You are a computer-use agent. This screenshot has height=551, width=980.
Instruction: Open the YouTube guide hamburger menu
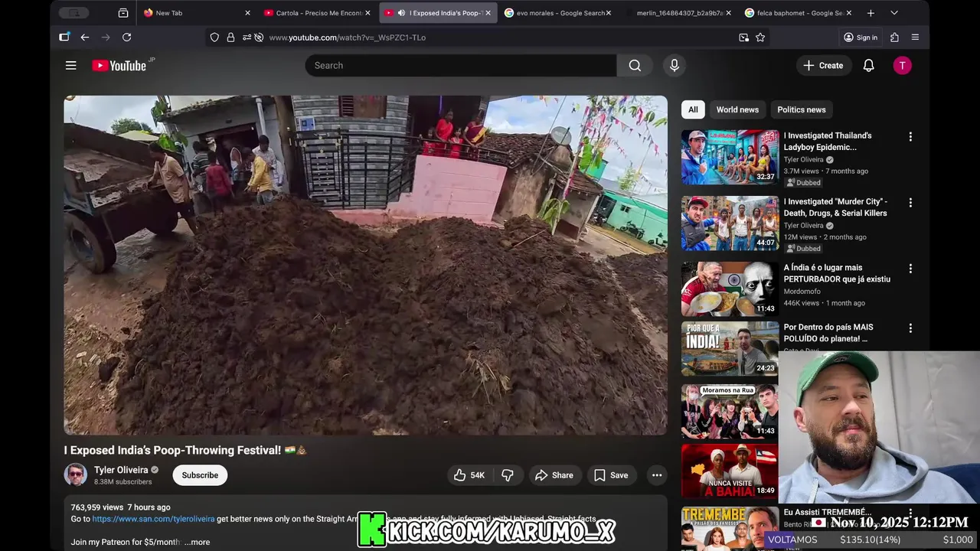pos(70,66)
